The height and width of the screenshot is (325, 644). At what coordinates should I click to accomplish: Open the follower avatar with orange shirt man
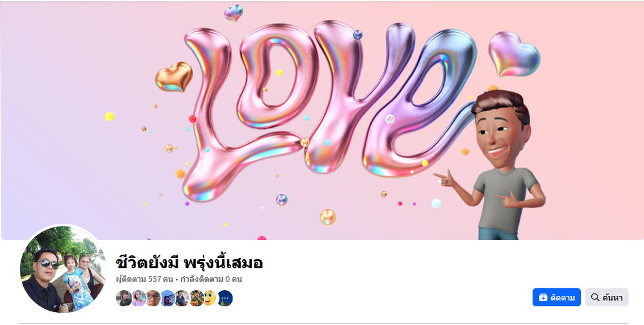pyautogui.click(x=196, y=299)
